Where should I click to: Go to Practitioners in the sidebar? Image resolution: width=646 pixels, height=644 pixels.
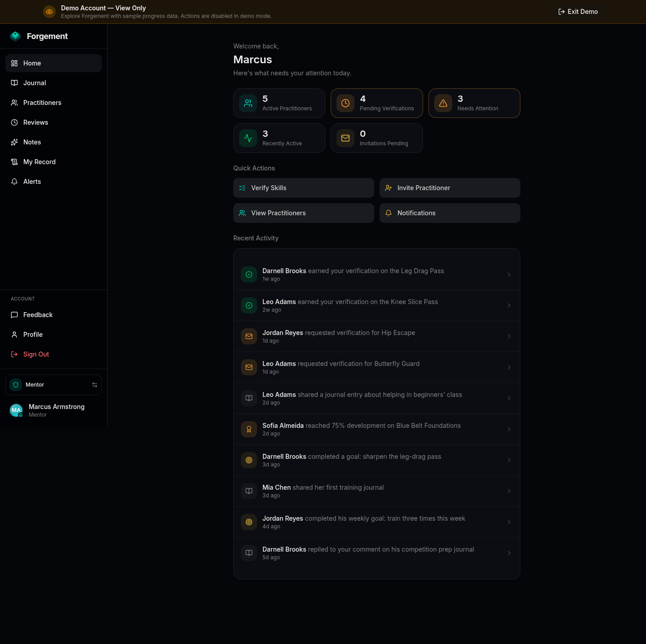(53, 103)
